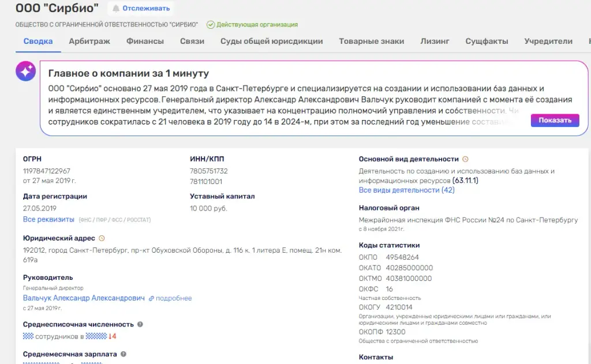Switch to the Финансы tab
Image resolution: width=591 pixels, height=364 pixels.
pyautogui.click(x=145, y=42)
